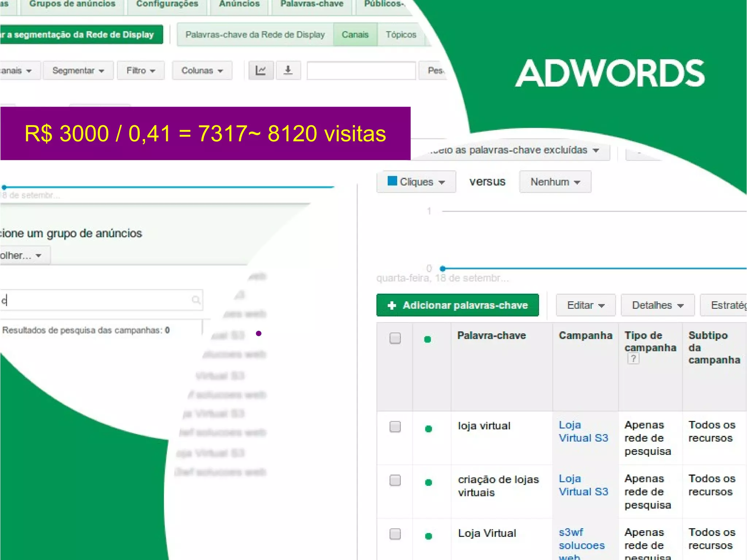The height and width of the screenshot is (560, 747).
Task: Open the Segmentar dropdown
Action: point(78,70)
